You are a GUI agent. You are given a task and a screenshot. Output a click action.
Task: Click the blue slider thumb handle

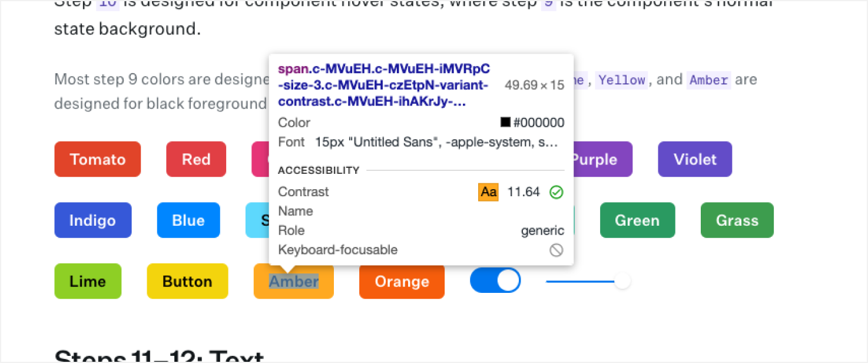[622, 281]
